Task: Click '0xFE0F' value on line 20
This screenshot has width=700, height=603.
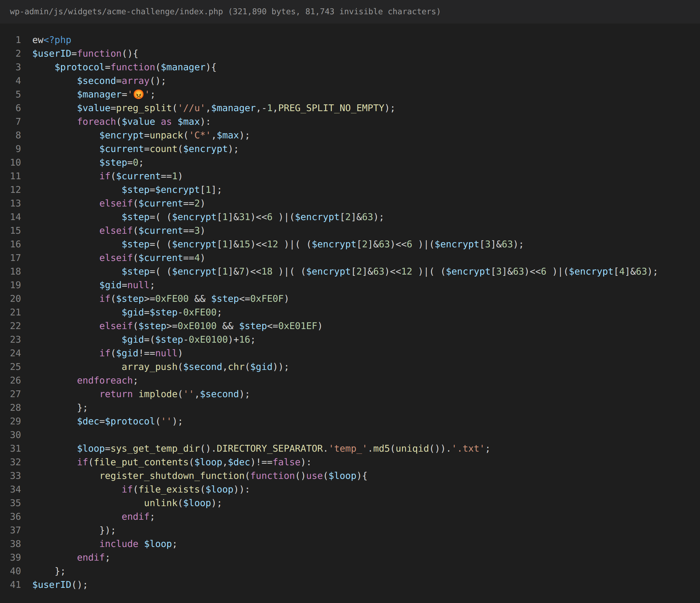Action: pos(267,299)
